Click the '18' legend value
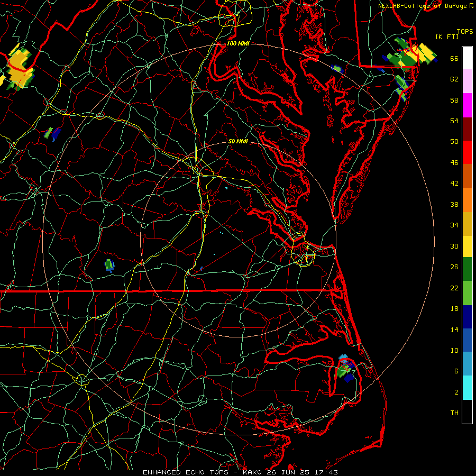This screenshot has width=476, height=476. point(454,309)
